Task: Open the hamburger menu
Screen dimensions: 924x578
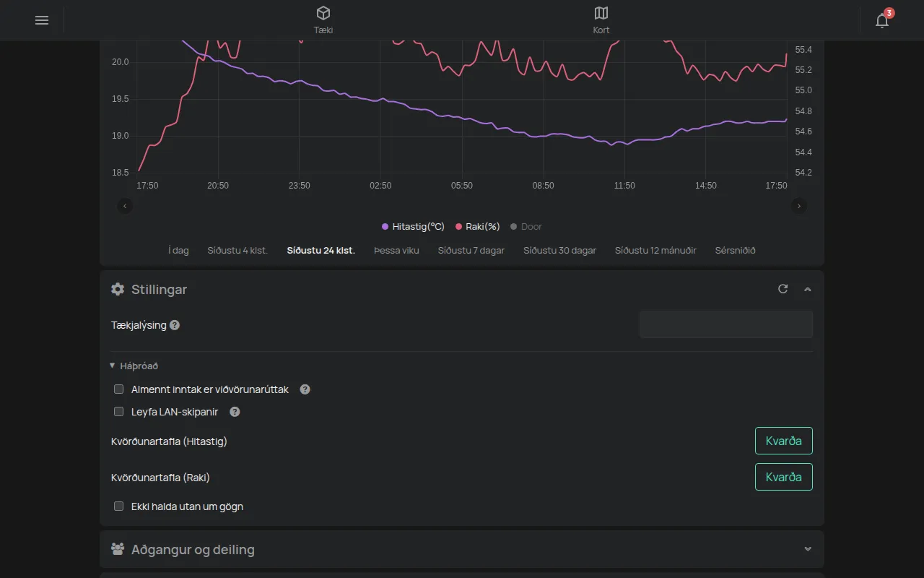Action: 42,20
